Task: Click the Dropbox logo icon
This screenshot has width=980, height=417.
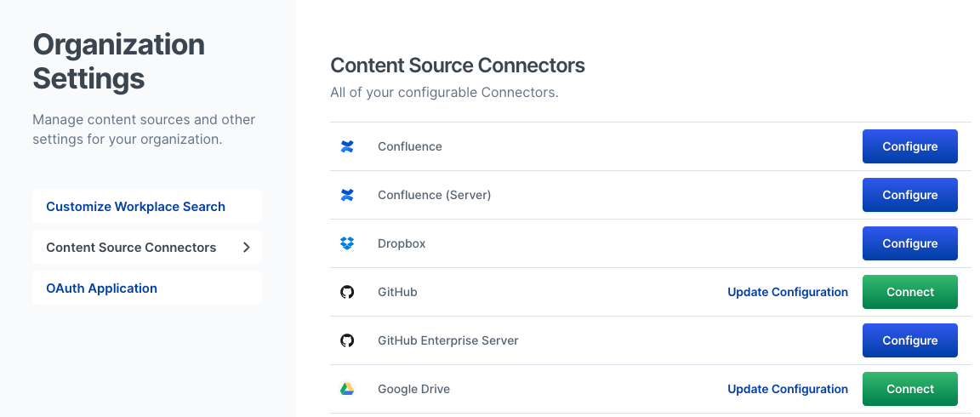Action: tap(347, 243)
